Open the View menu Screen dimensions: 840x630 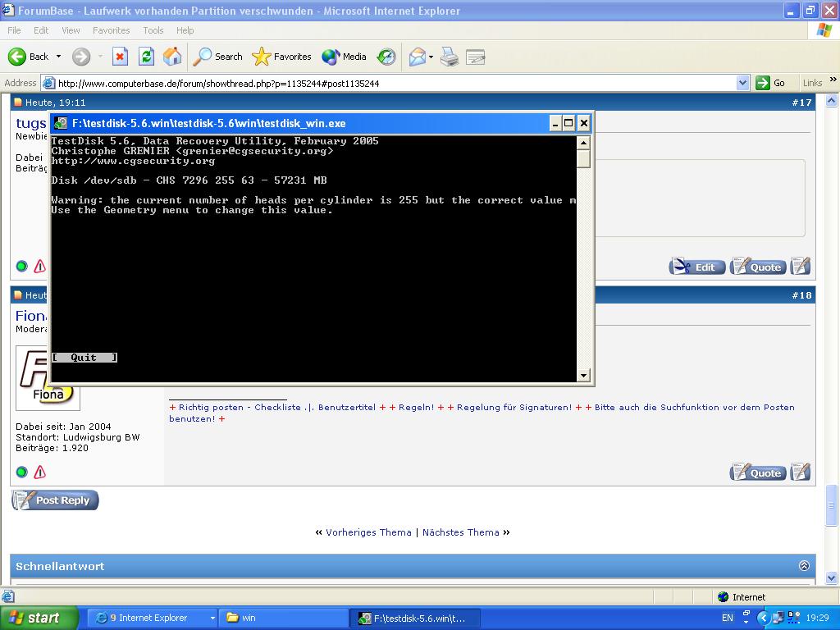tap(71, 30)
